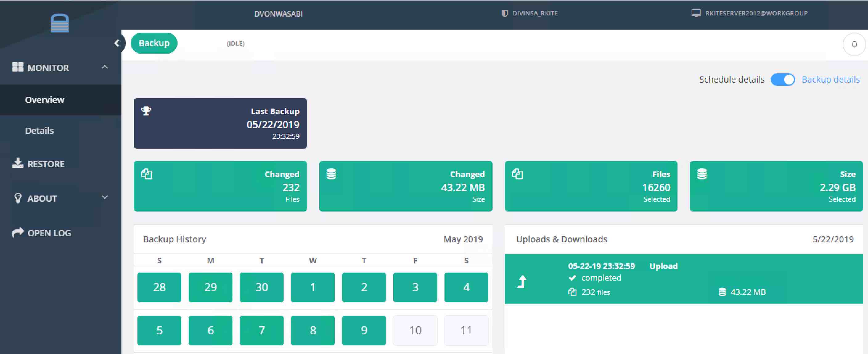Click the DIVINSA_RKITE label
Image resolution: width=868 pixels, height=354 pixels.
[535, 13]
